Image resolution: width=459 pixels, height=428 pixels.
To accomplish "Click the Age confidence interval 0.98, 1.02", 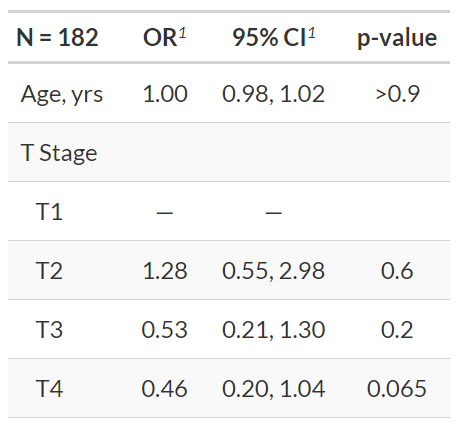I will pyautogui.click(x=273, y=94).
